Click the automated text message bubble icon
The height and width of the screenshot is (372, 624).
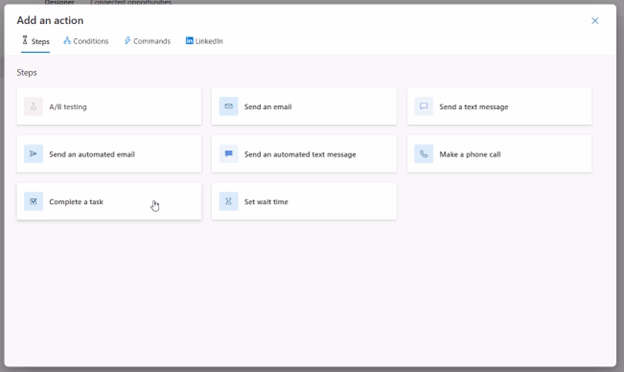click(228, 154)
